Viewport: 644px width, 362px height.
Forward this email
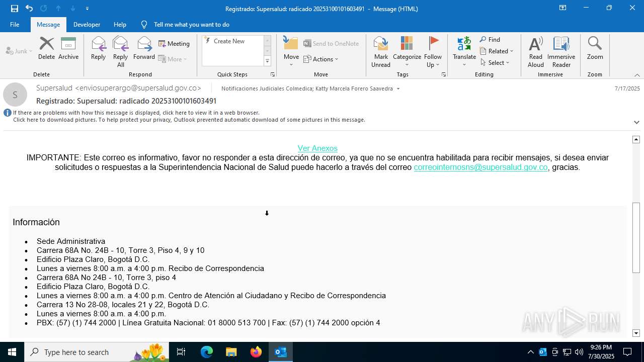[x=144, y=49]
